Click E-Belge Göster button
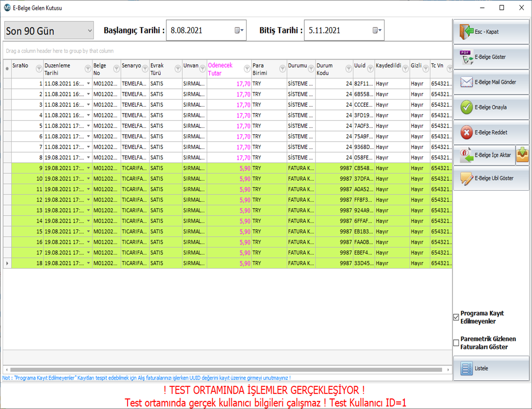This screenshot has height=409, width=532. 491,57
